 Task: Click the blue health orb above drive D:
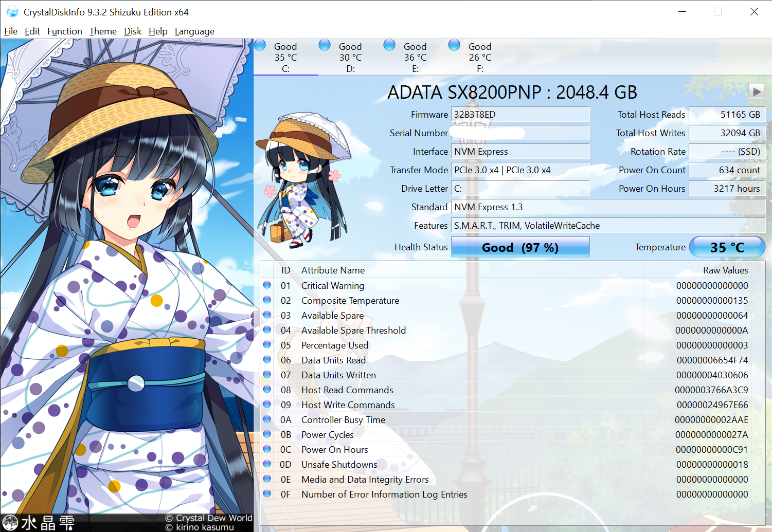(325, 45)
